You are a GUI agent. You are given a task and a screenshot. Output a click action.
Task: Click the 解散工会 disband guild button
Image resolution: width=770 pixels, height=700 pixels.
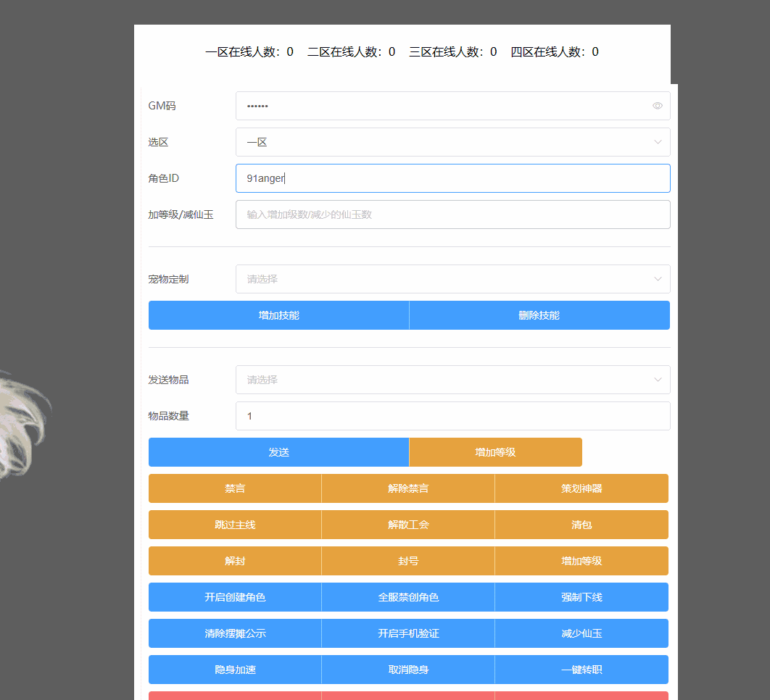pos(407,524)
